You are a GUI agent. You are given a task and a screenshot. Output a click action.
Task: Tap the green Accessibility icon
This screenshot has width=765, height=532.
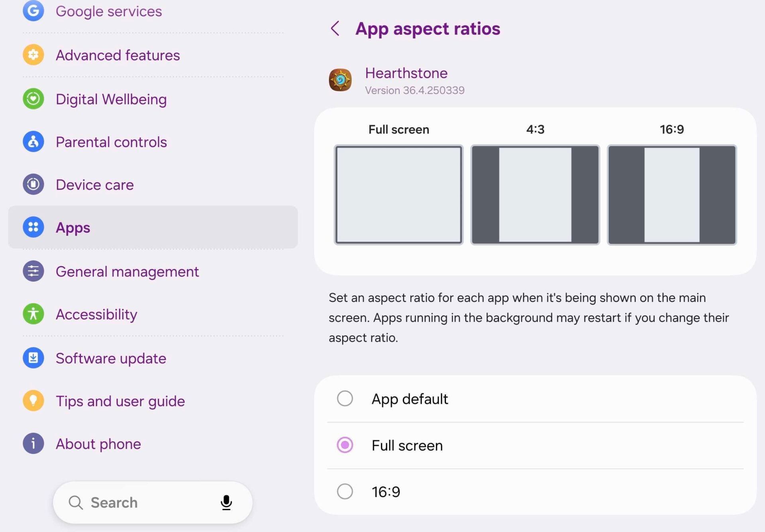tap(33, 314)
